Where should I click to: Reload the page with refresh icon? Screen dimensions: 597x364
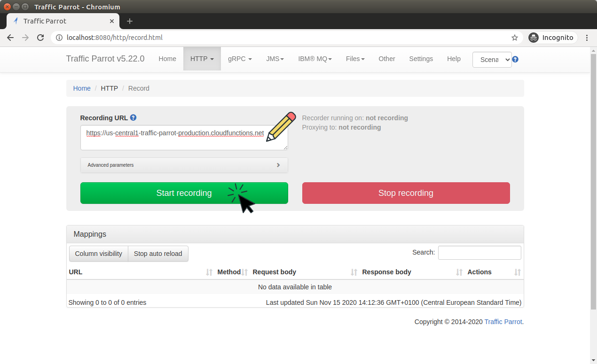click(40, 38)
